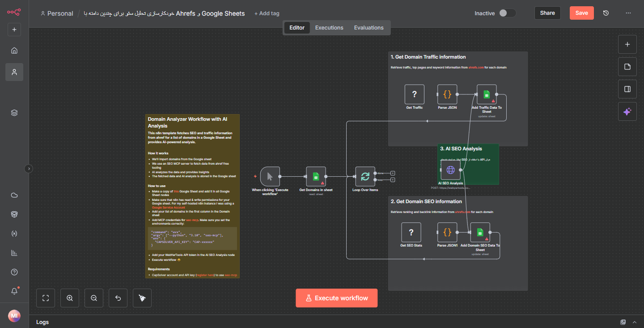Click Add tag next to the workflow name
This screenshot has height=328, width=644.
point(267,13)
